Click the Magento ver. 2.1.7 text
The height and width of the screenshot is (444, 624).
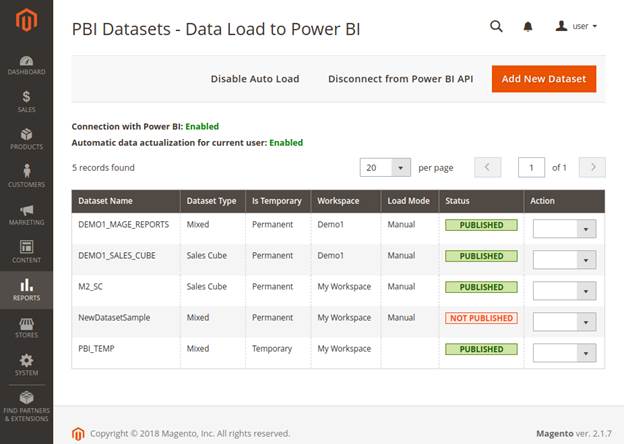pyautogui.click(x=574, y=433)
